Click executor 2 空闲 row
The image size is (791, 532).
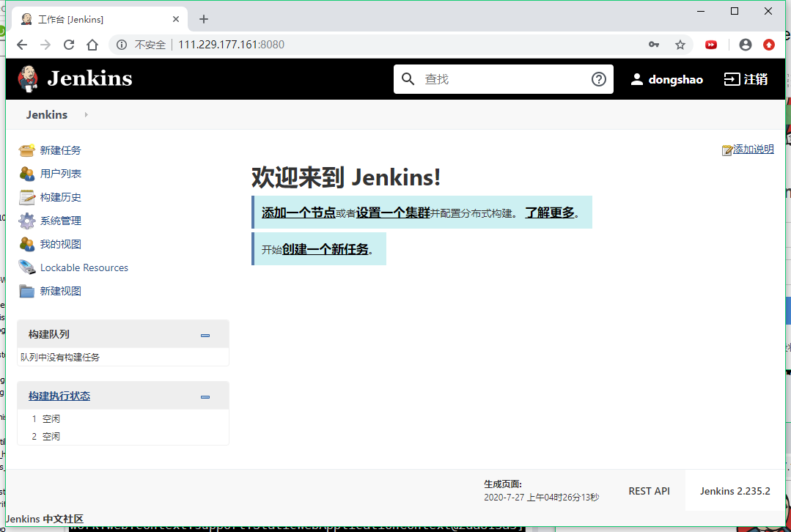pos(123,436)
